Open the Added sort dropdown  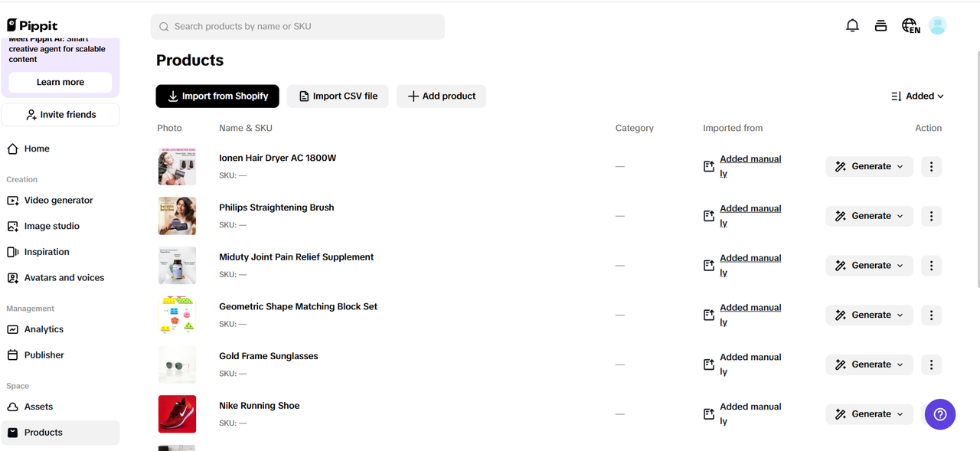[x=916, y=96]
